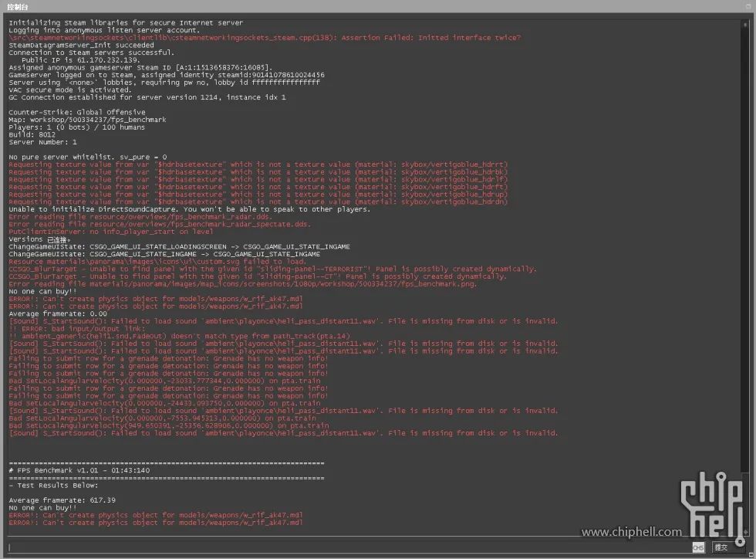Click the sliding-panel--TERRORIST error line
The width and height of the screenshot is (756, 559).
pyautogui.click(x=272, y=269)
